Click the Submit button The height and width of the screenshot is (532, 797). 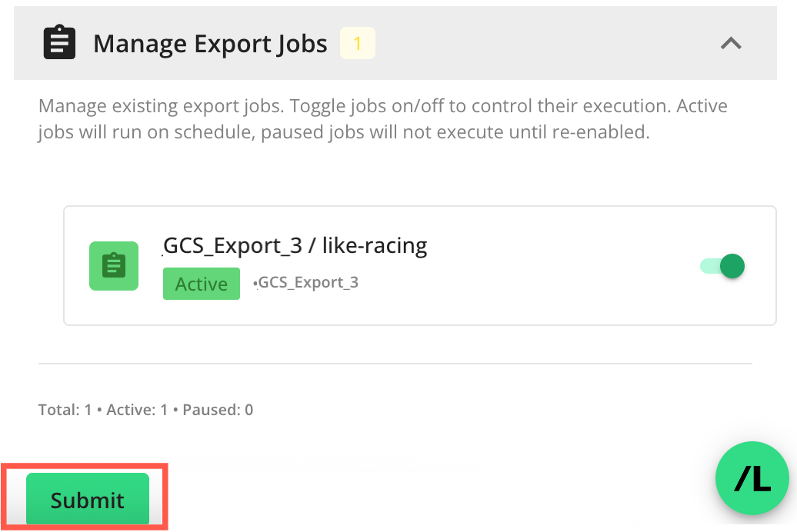(87, 500)
